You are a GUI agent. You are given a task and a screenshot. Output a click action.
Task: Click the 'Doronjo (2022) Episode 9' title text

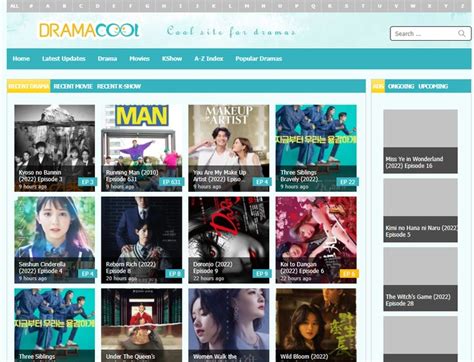tap(213, 268)
